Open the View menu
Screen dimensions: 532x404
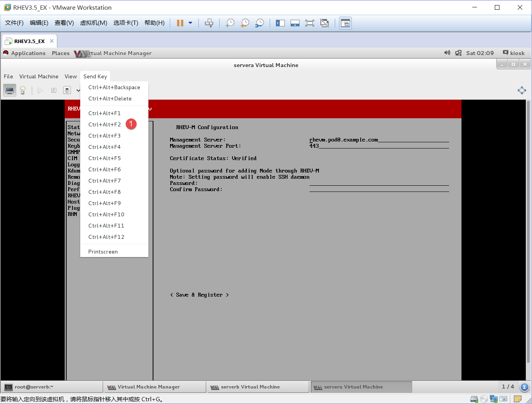point(71,76)
